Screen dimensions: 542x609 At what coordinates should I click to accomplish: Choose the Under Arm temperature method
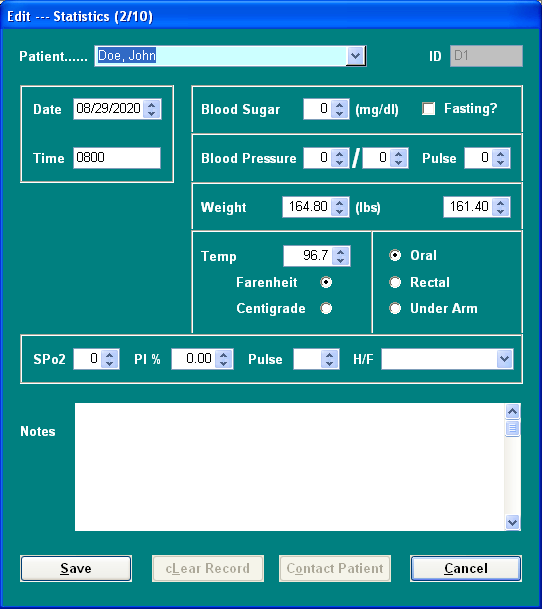tap(395, 308)
